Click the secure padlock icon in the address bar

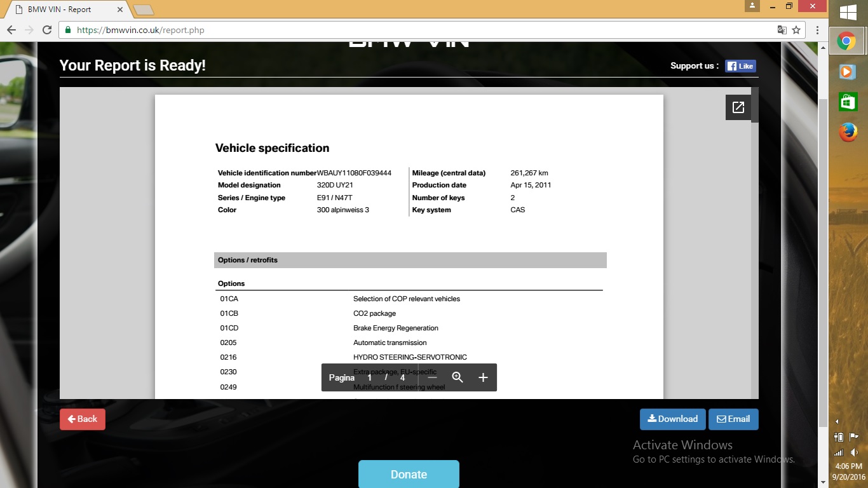coord(68,30)
